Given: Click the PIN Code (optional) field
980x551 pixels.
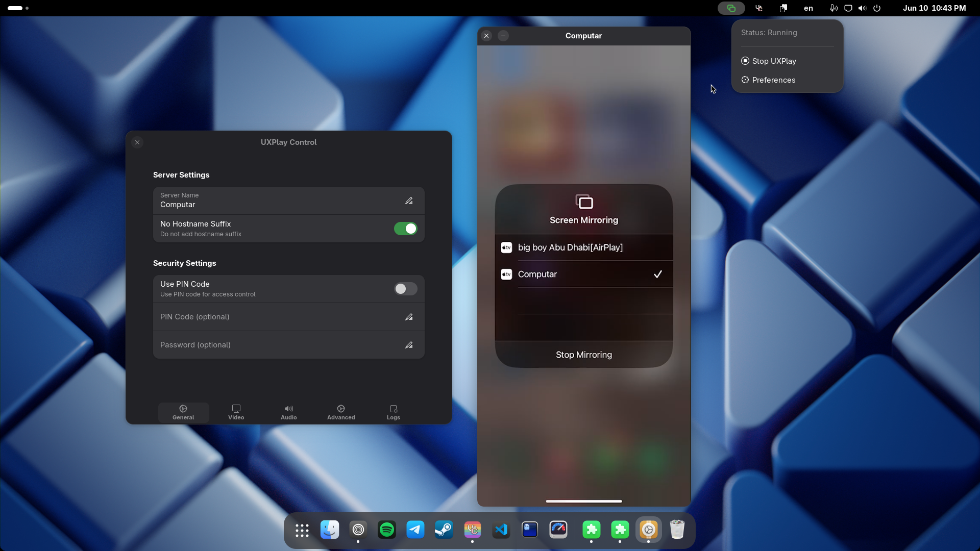Looking at the screenshot, I should [289, 317].
